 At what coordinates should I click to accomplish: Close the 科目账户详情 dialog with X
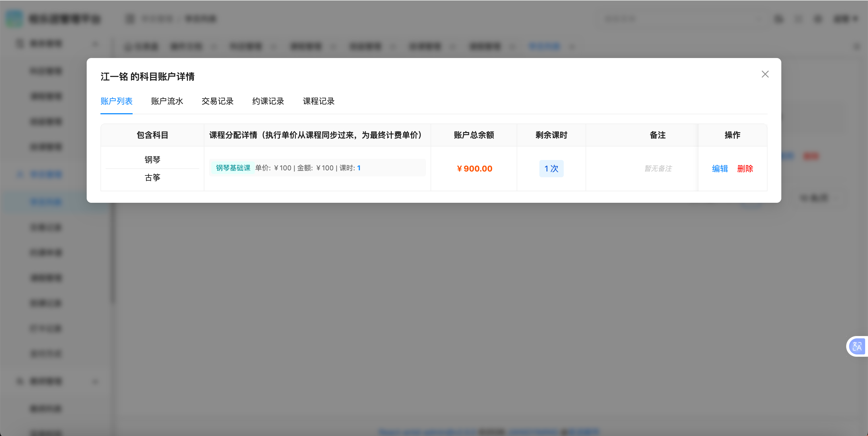pyautogui.click(x=765, y=74)
